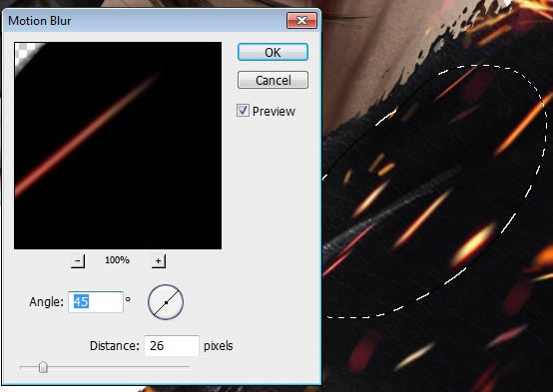Set direction with the angle dial
Screen dimensions: 553x392
(166, 302)
